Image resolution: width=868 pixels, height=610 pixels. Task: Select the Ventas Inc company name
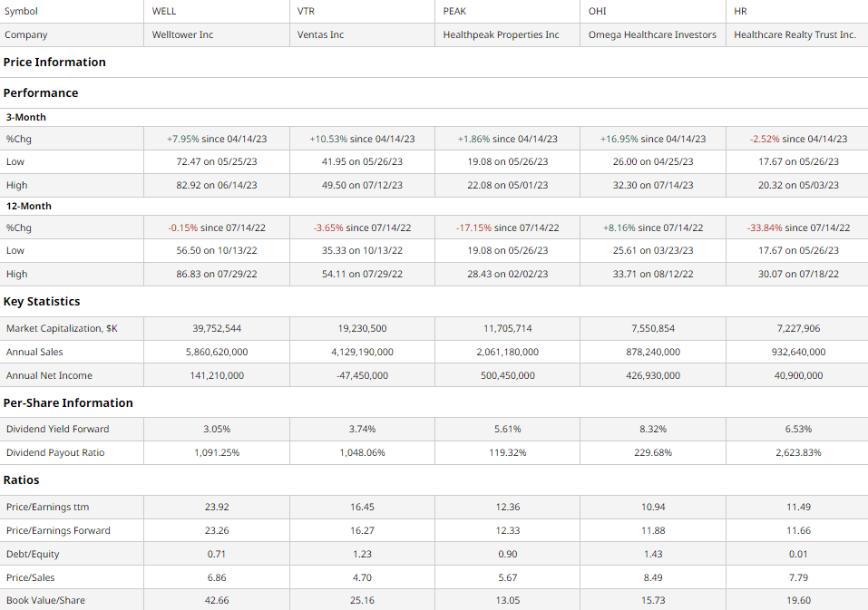pos(318,34)
